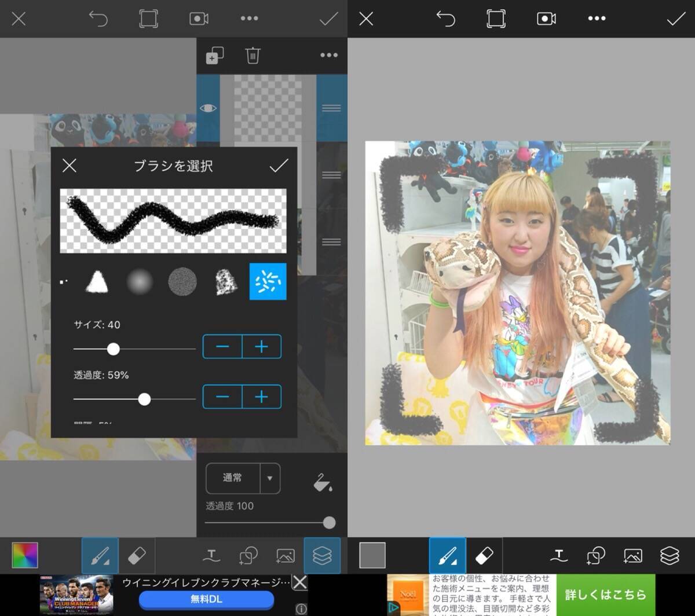Increase brush size with plus button
695x616 pixels.
262,347
